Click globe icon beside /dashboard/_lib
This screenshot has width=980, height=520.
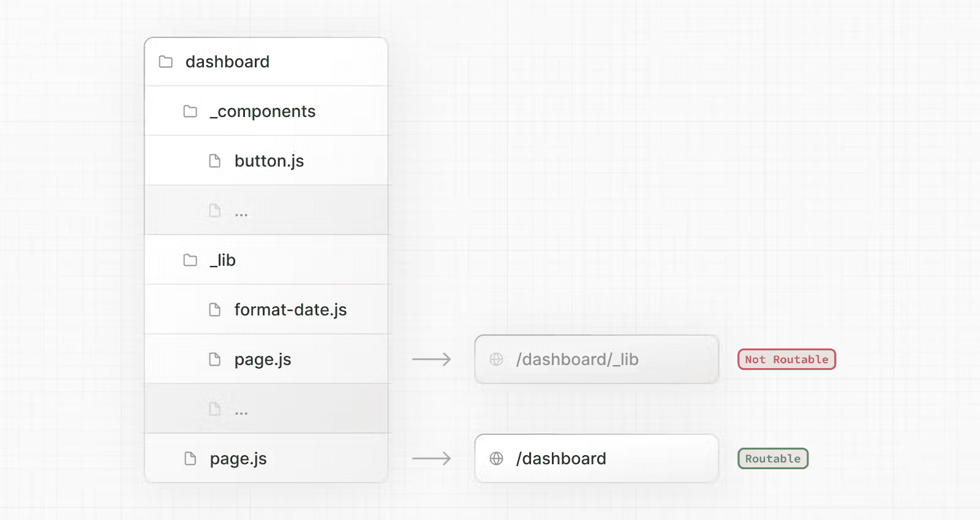click(x=497, y=360)
